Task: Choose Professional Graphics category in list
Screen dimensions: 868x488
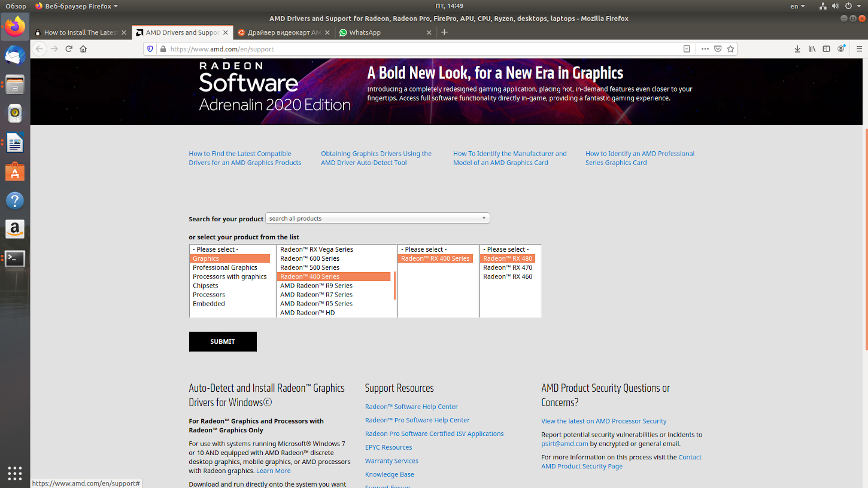Action: click(225, 267)
